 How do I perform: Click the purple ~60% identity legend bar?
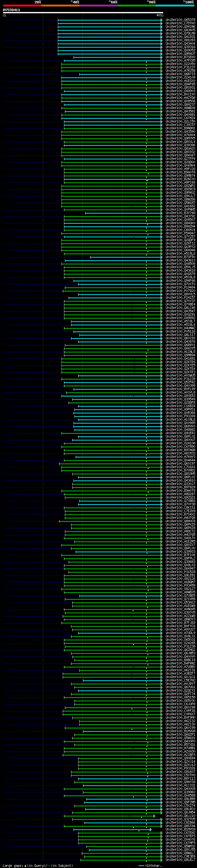click(x=98, y=6)
